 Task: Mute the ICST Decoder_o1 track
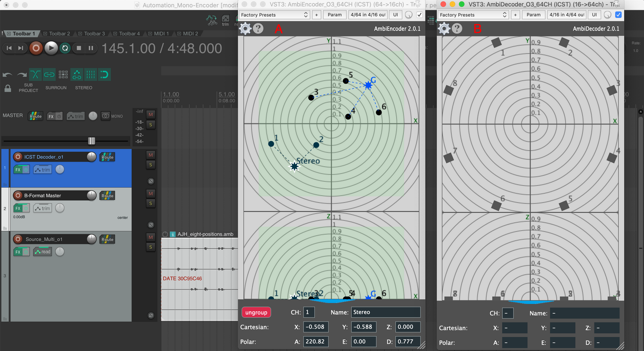tap(151, 155)
